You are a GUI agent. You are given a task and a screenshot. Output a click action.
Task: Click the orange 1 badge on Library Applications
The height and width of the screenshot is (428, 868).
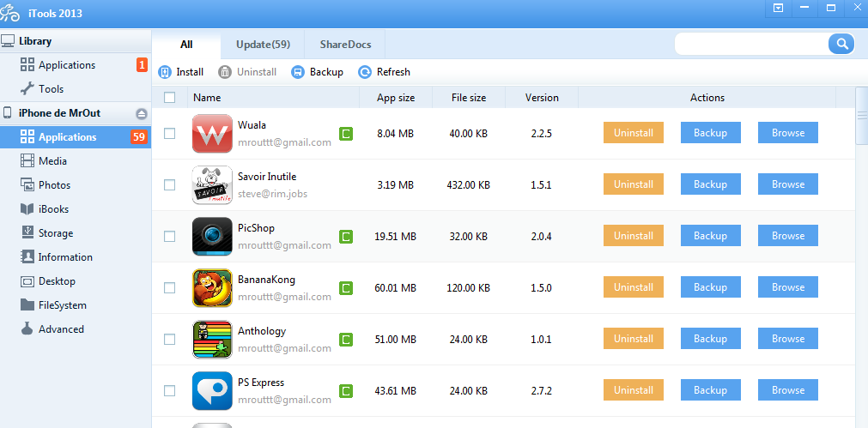click(142, 64)
